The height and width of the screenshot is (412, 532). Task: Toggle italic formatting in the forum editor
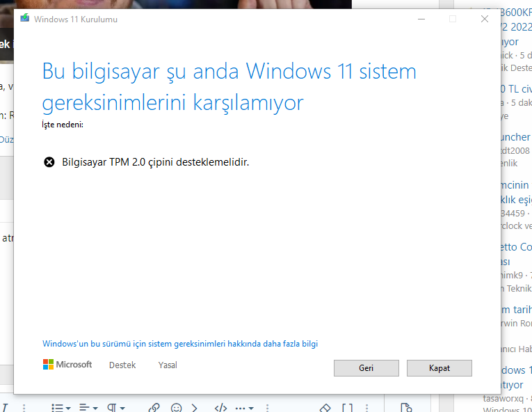pyautogui.click(x=5, y=408)
